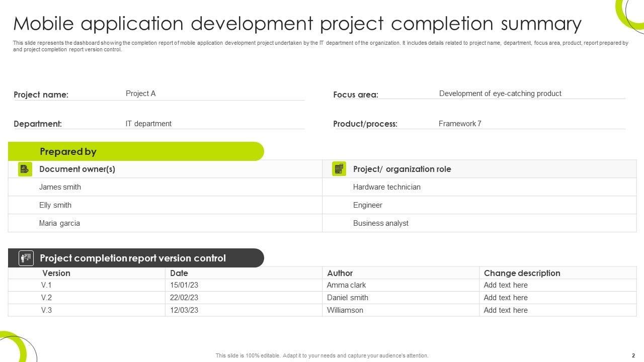Click the icon beside Project/ organization role
This screenshot has height=362, width=644.
coord(339,169)
